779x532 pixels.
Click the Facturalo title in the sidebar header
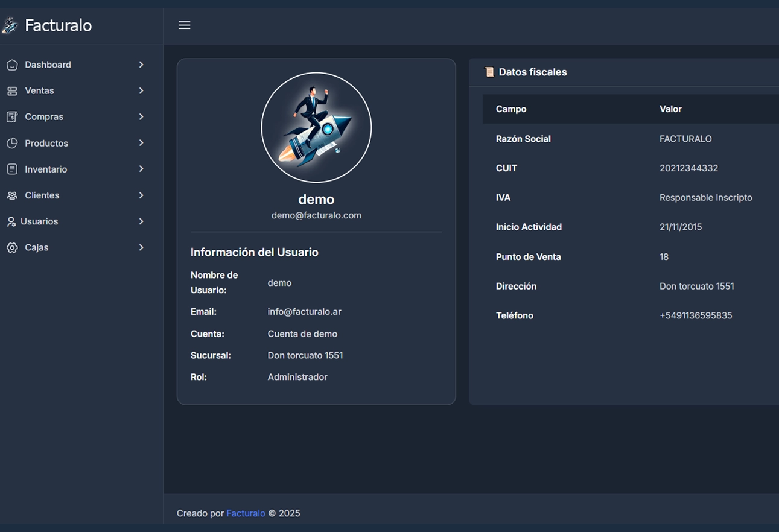pyautogui.click(x=58, y=25)
